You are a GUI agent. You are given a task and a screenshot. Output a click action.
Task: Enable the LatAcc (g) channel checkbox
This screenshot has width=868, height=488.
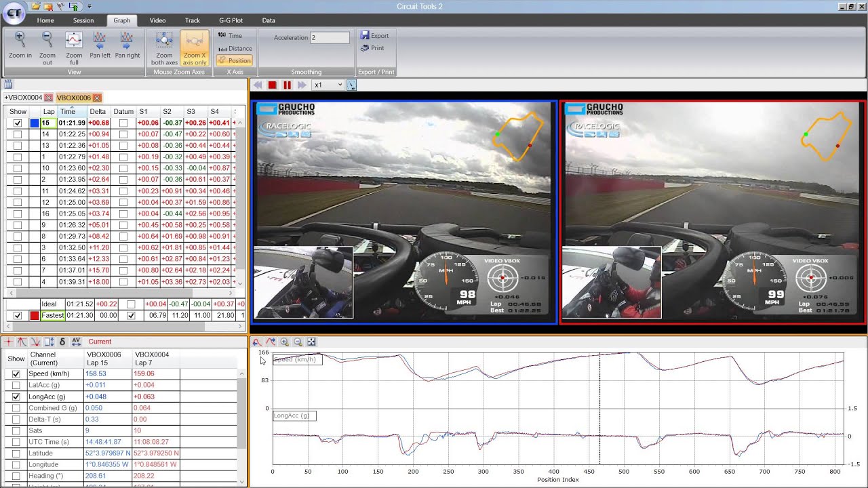coord(16,385)
